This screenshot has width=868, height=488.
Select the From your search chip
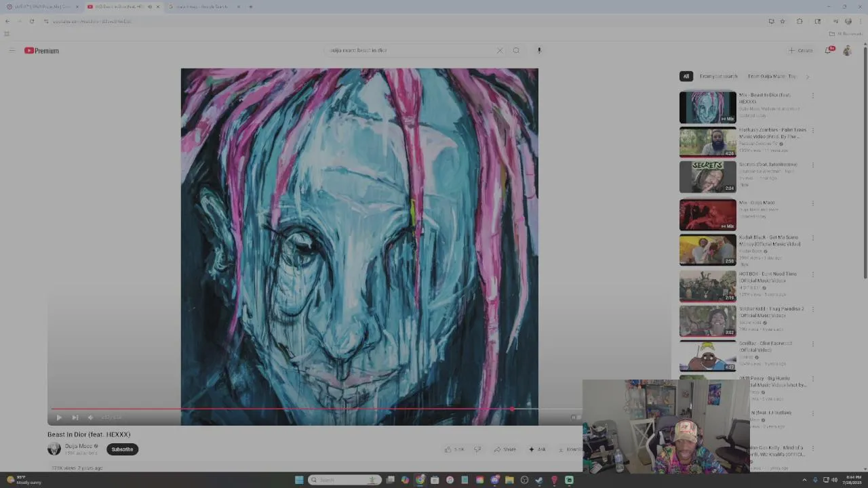[x=718, y=77]
